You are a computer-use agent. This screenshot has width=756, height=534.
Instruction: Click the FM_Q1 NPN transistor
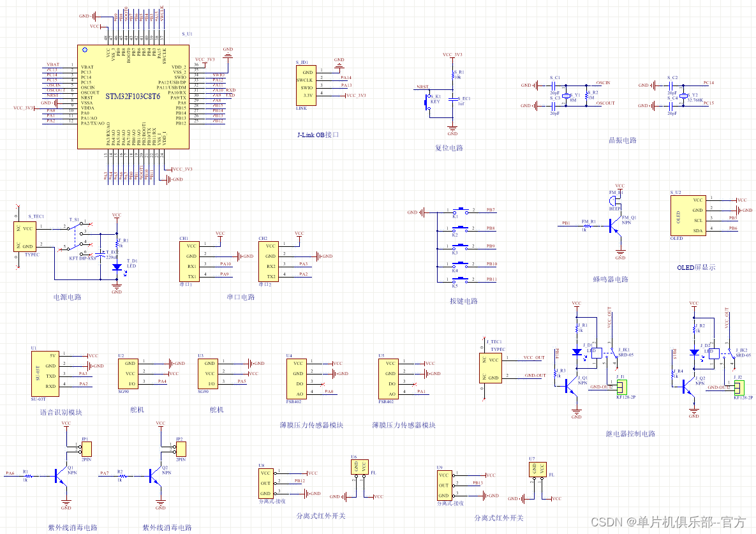pos(615,226)
